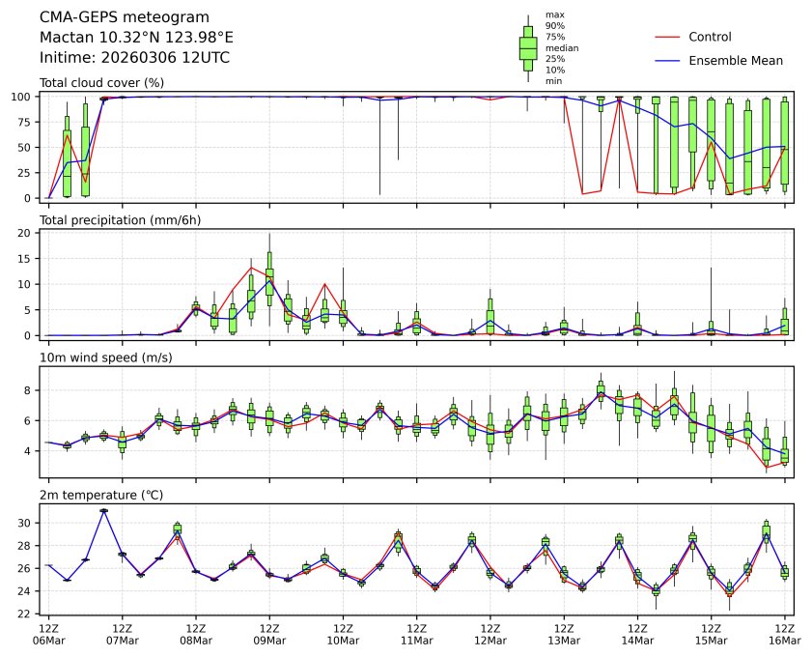Click the 30 tick on the temperature axis
The width and height of the screenshot is (812, 657).
click(27, 523)
